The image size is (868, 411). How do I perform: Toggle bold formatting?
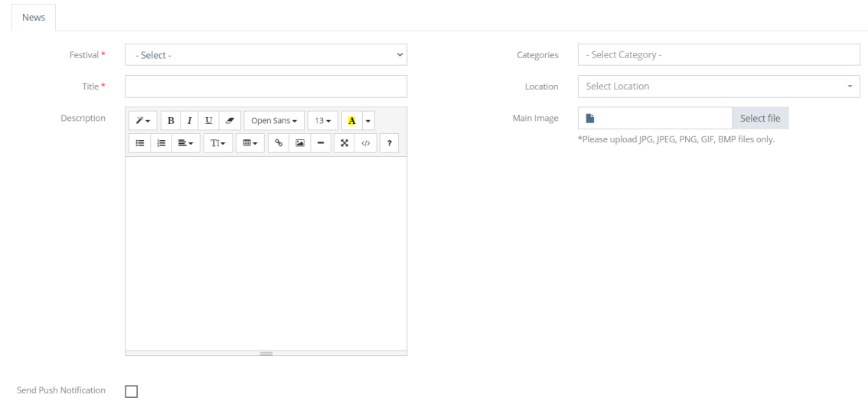pyautogui.click(x=171, y=121)
